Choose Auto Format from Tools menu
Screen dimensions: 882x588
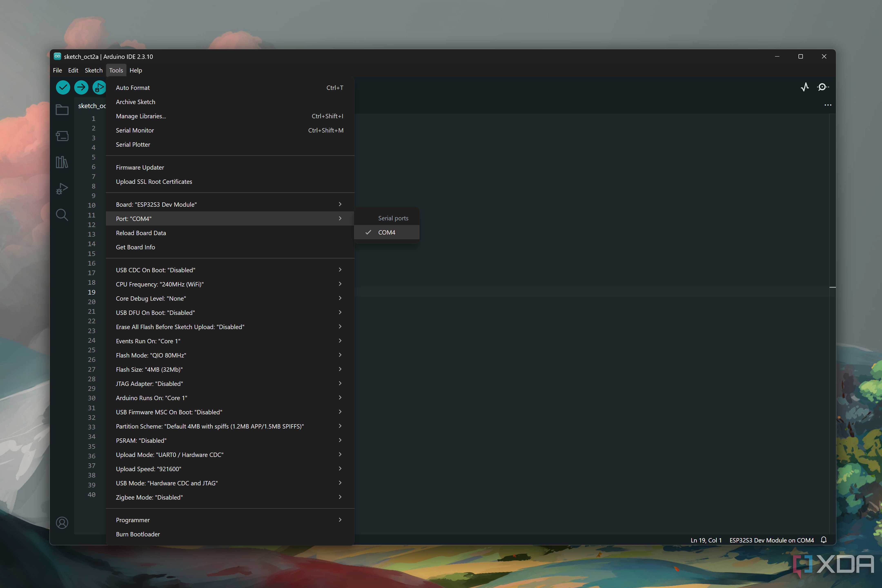point(230,88)
